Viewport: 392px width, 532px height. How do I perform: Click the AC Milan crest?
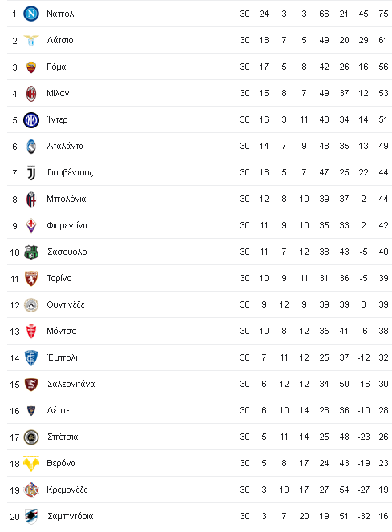(x=31, y=93)
